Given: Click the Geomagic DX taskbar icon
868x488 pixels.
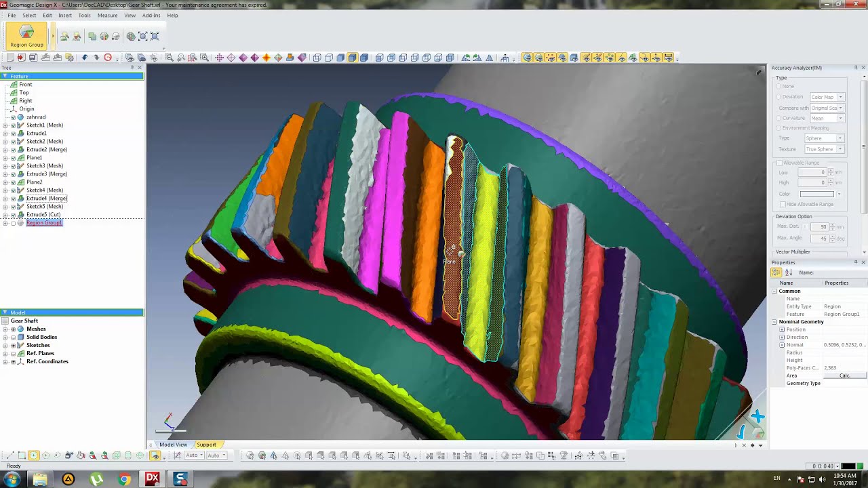Looking at the screenshot, I should point(152,479).
